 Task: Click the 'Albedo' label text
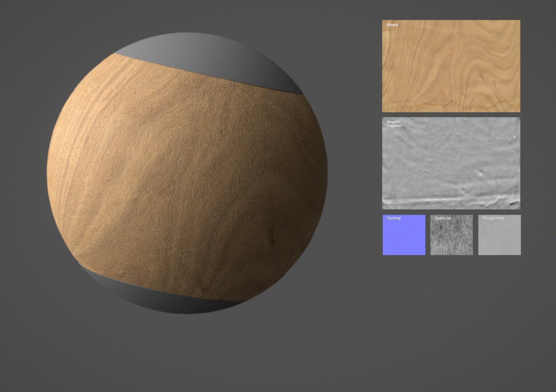pos(392,25)
